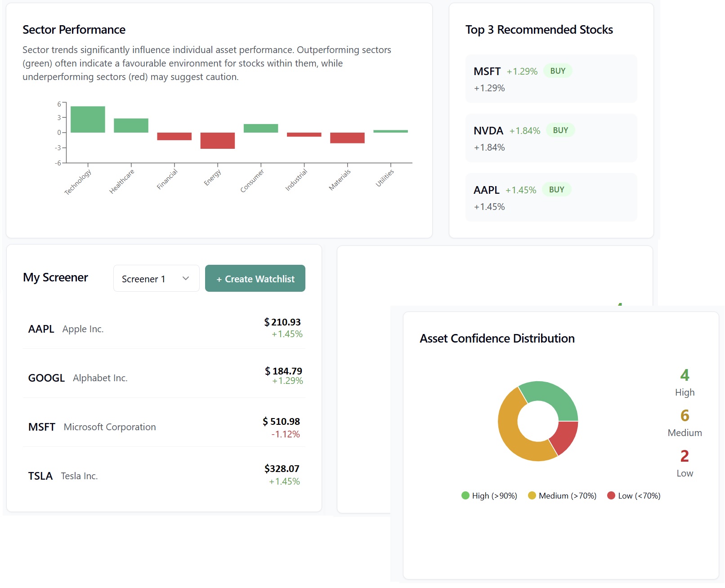Click the BUY badge next to AAPL
Viewport: 725px width, 588px height.
[556, 189]
